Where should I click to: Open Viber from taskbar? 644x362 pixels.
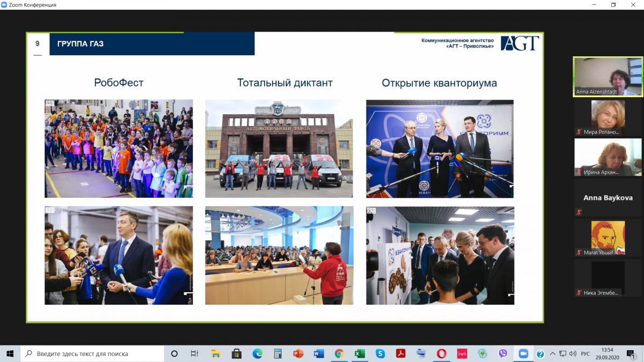coord(503,353)
